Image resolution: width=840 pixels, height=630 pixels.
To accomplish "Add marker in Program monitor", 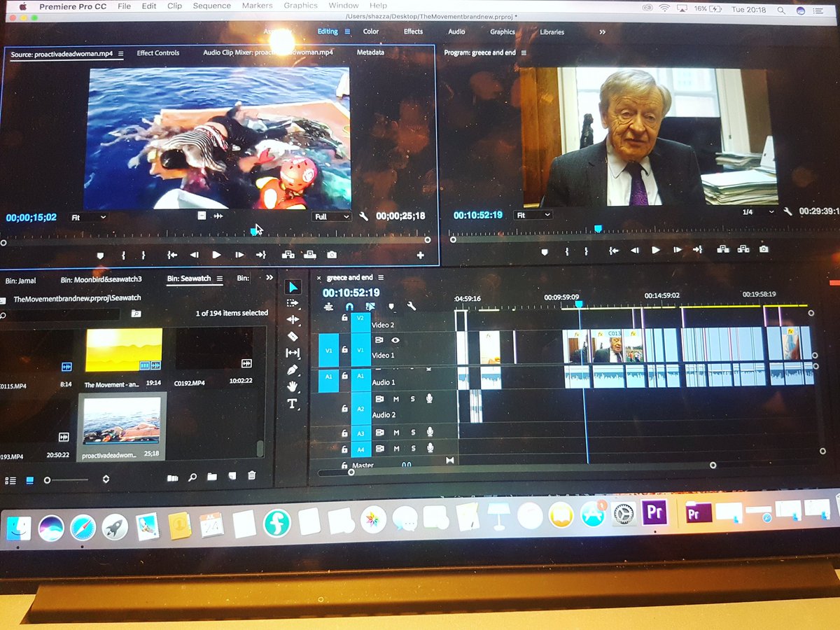I will 545,251.
